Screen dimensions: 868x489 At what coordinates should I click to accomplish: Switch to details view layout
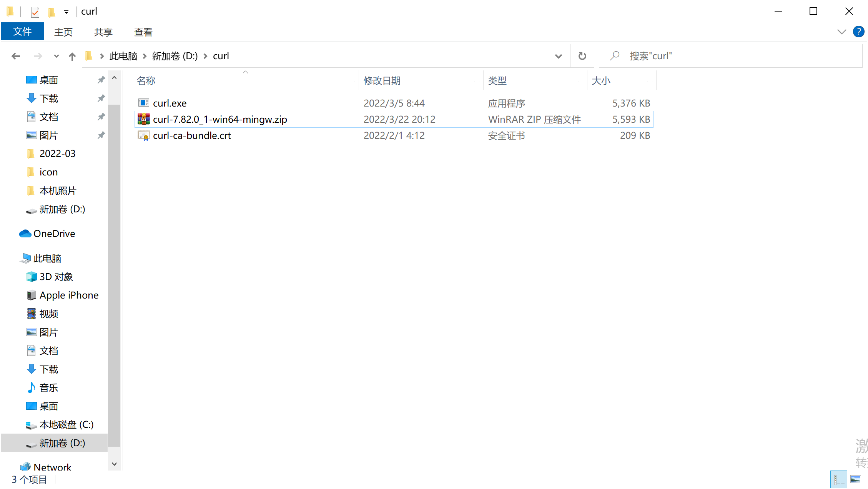(839, 479)
